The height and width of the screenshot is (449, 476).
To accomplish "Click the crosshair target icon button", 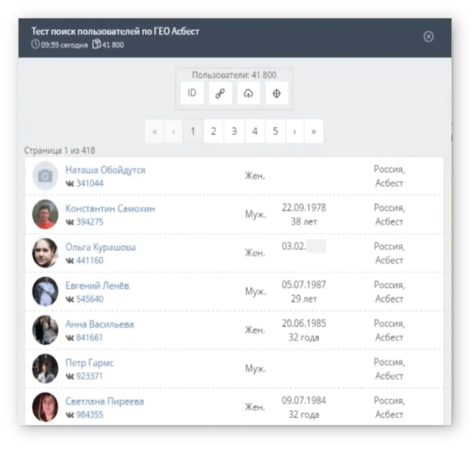I will (x=277, y=93).
